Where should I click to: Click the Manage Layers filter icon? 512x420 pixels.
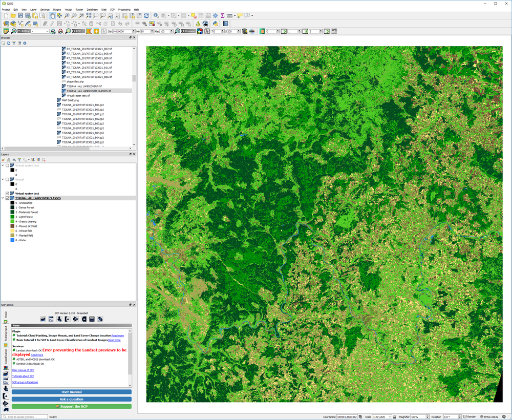(20, 159)
